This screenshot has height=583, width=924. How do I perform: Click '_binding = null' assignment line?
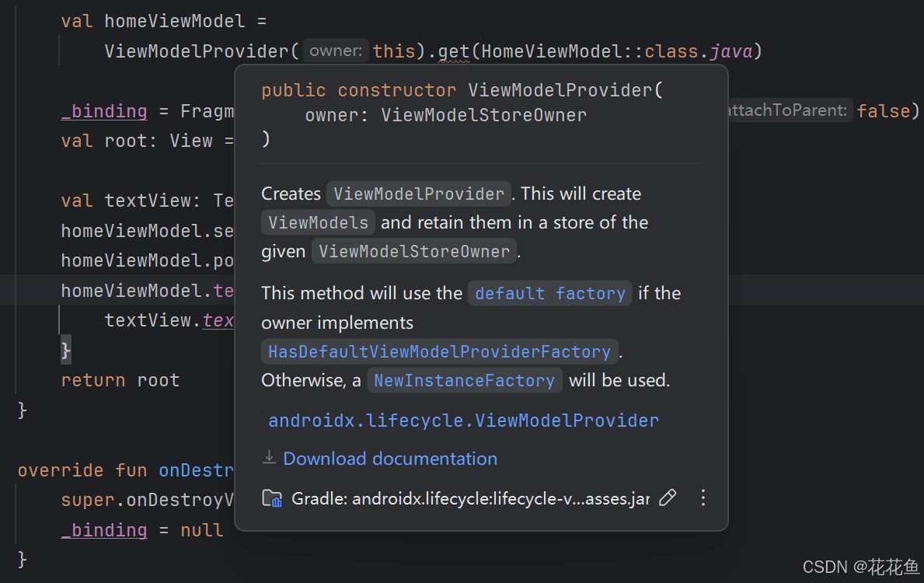pos(142,530)
